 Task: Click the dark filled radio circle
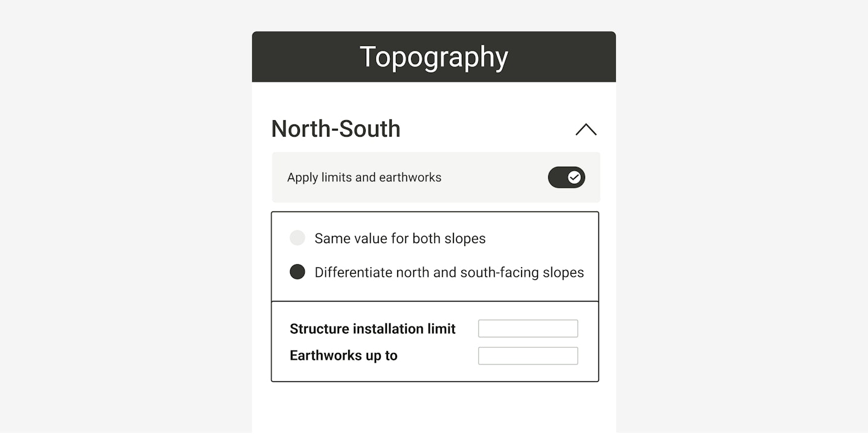297,272
